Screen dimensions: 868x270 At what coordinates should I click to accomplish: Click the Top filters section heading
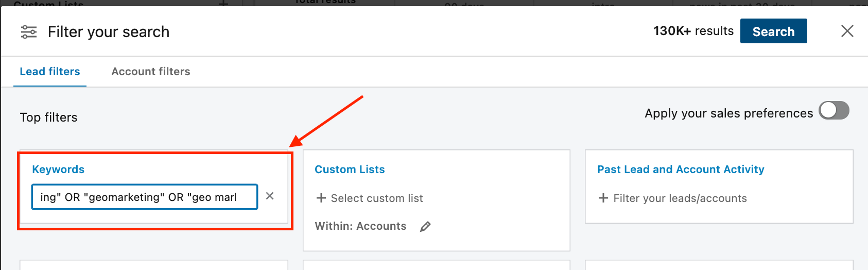click(48, 117)
